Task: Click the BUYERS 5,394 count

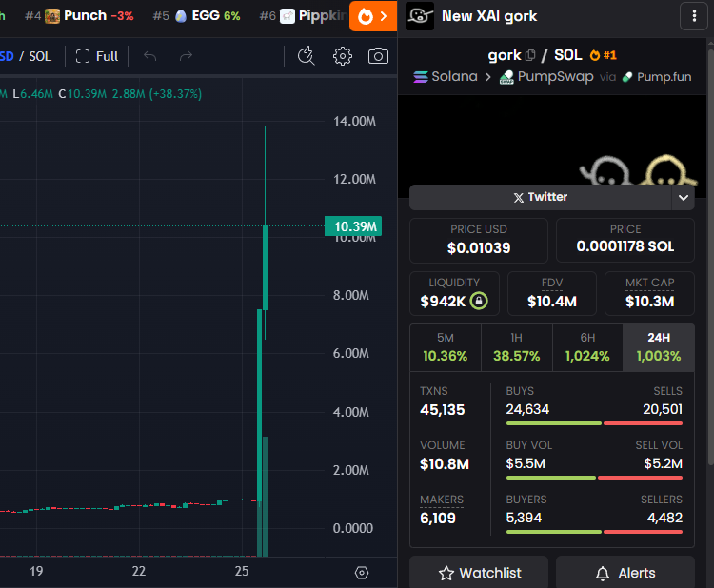Action: tap(524, 518)
